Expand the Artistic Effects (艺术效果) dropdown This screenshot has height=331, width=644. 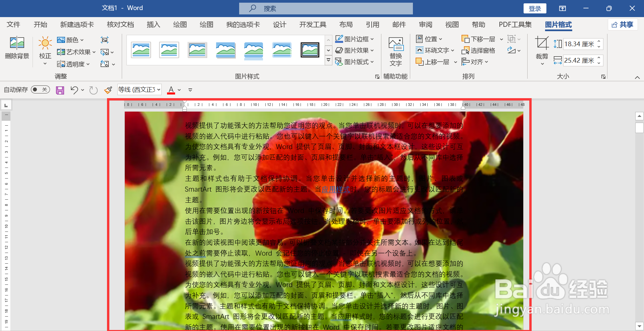94,52
